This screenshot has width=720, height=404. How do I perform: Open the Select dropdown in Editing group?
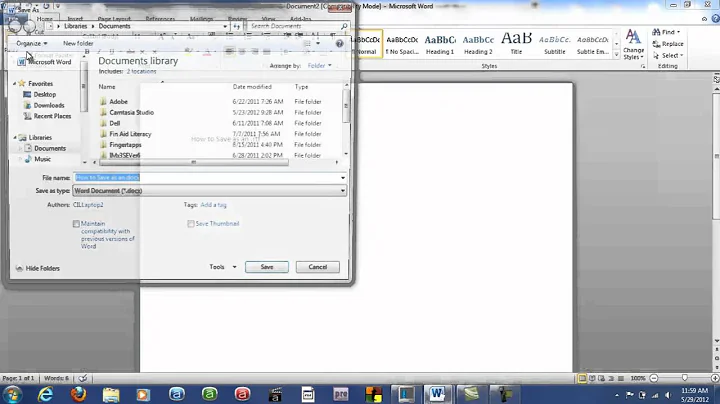[668, 55]
